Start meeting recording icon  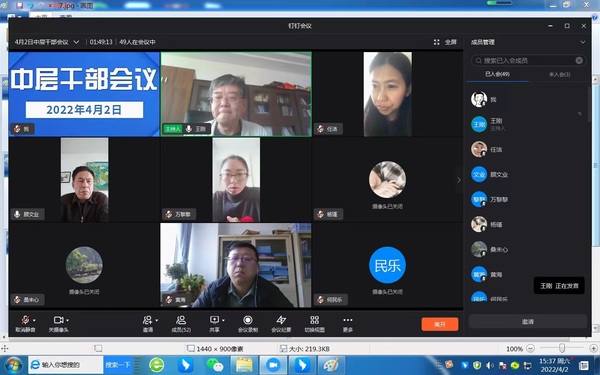248,323
